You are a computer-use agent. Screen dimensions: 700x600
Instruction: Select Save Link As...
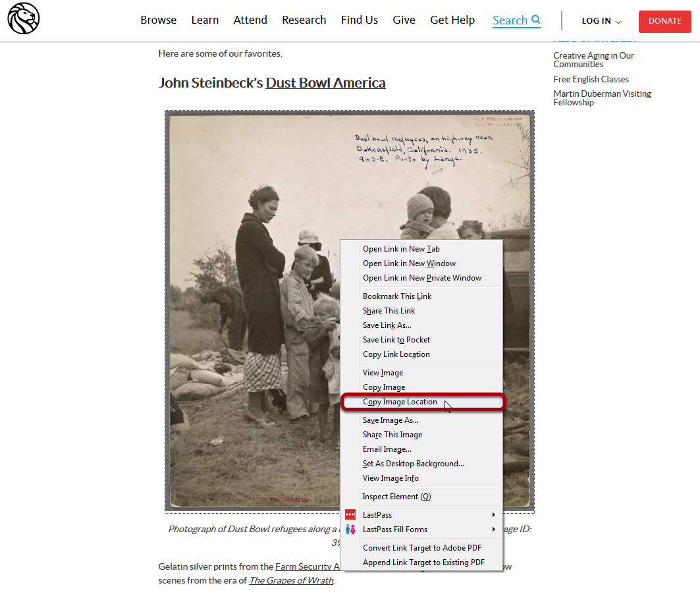(422, 325)
